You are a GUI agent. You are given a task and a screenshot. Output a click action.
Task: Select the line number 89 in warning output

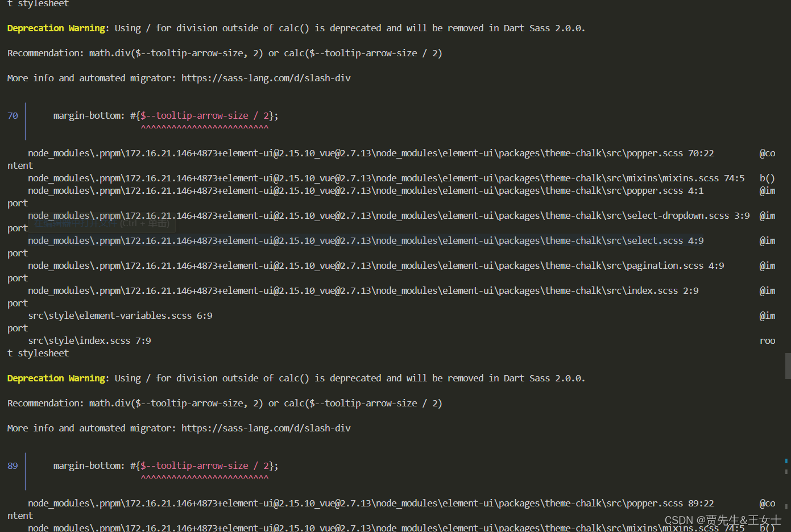coord(13,465)
